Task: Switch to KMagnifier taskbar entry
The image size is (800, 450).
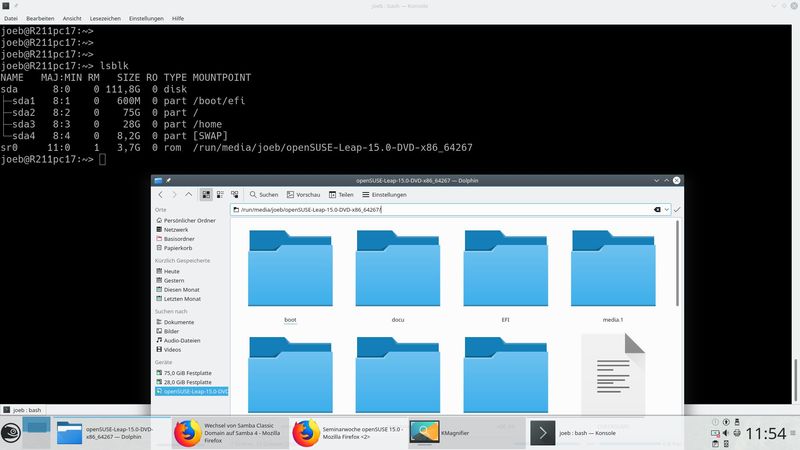Action: [467, 433]
